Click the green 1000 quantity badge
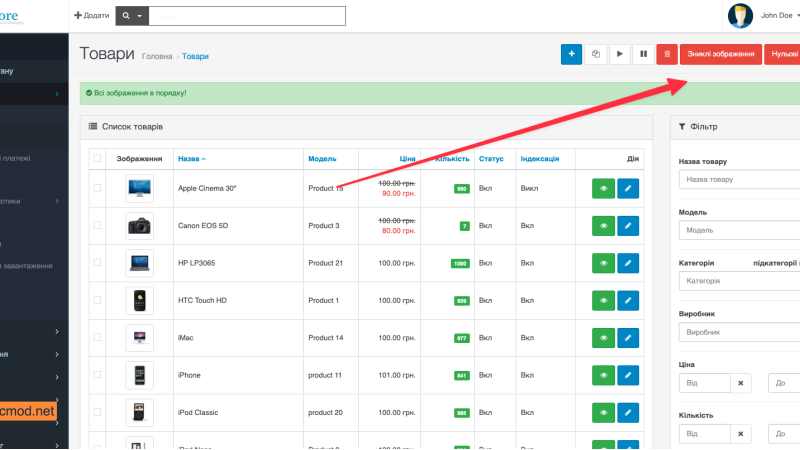Viewport: 800px width, 450px height. [x=460, y=264]
